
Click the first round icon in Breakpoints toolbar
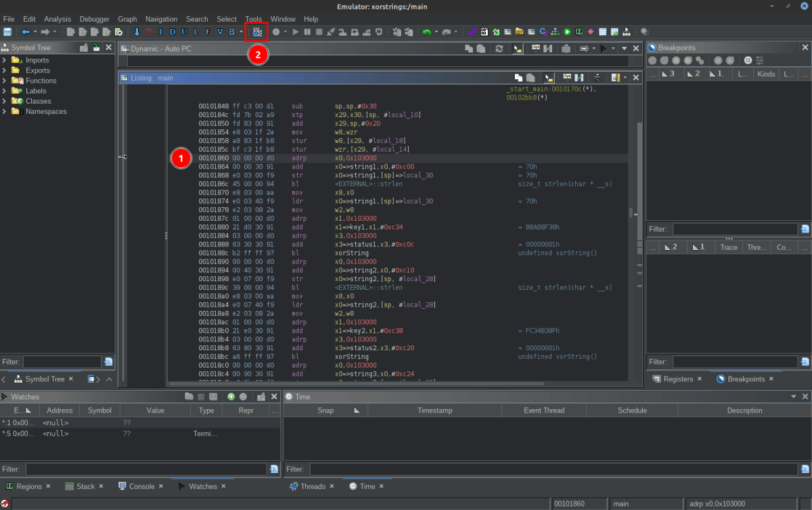click(x=652, y=60)
